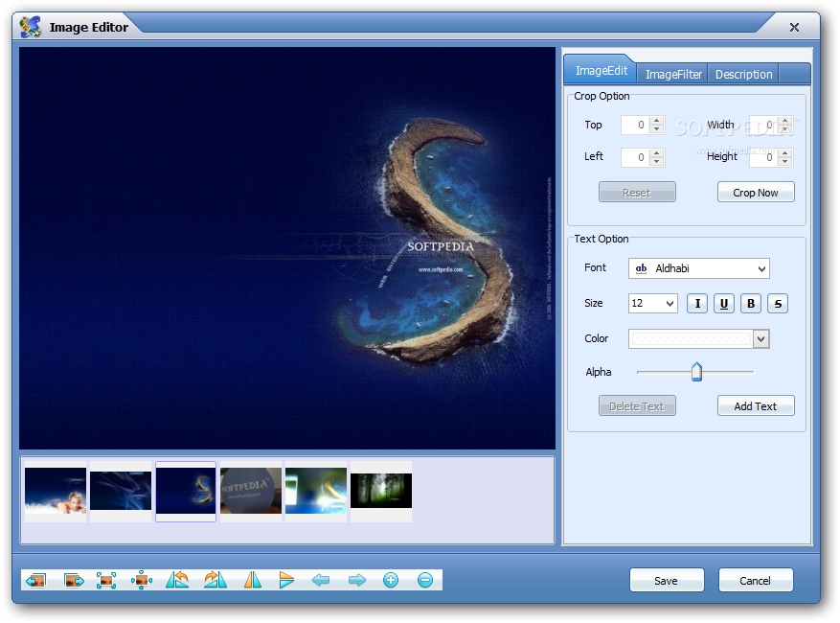The image size is (840, 623).
Task: Toggle strikethrough text style
Action: [778, 304]
